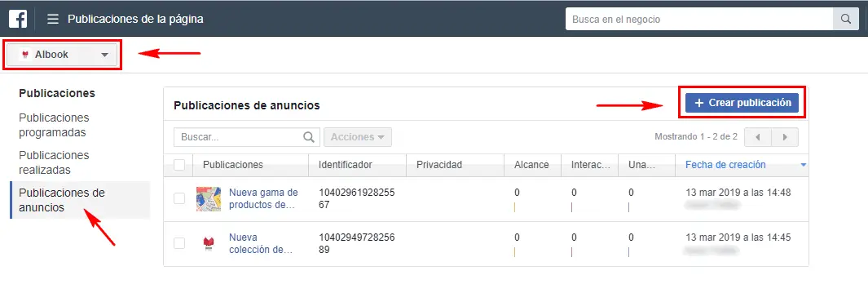Screen dimensions: 868x302
Task: Focus the Busca en el negocio field
Action: [x=699, y=19]
